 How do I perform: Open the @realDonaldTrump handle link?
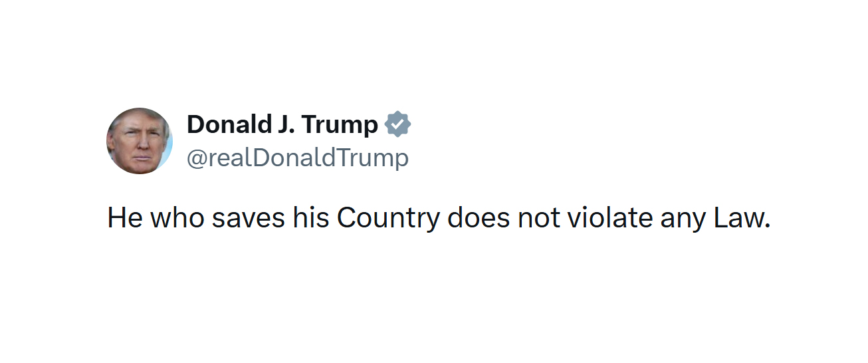coord(298,158)
